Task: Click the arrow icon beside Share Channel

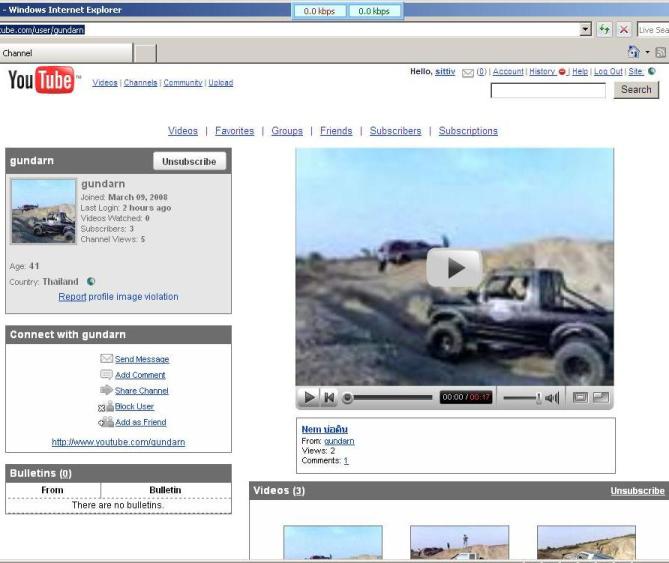Action: pos(106,390)
